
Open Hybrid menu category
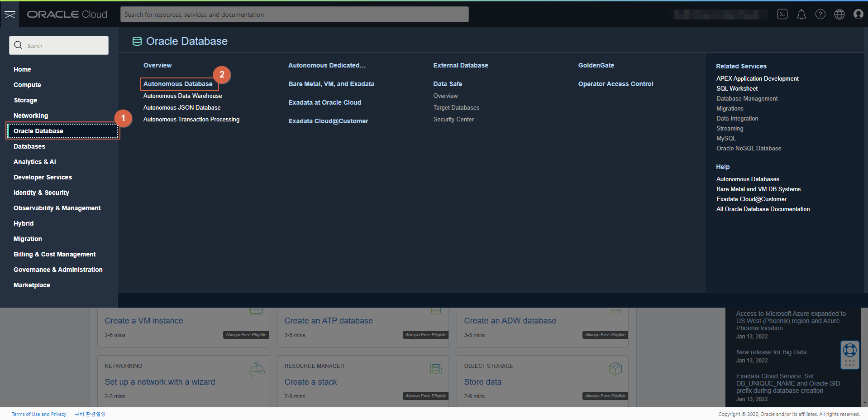point(24,223)
